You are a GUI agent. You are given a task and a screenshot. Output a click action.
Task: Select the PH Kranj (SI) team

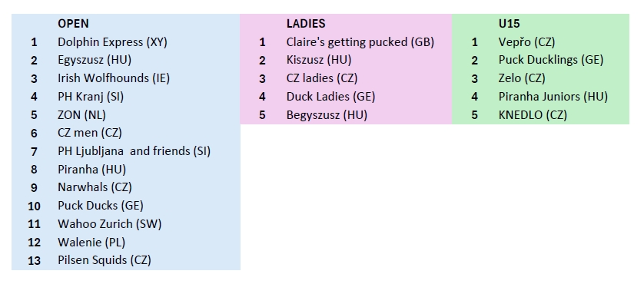[91, 97]
